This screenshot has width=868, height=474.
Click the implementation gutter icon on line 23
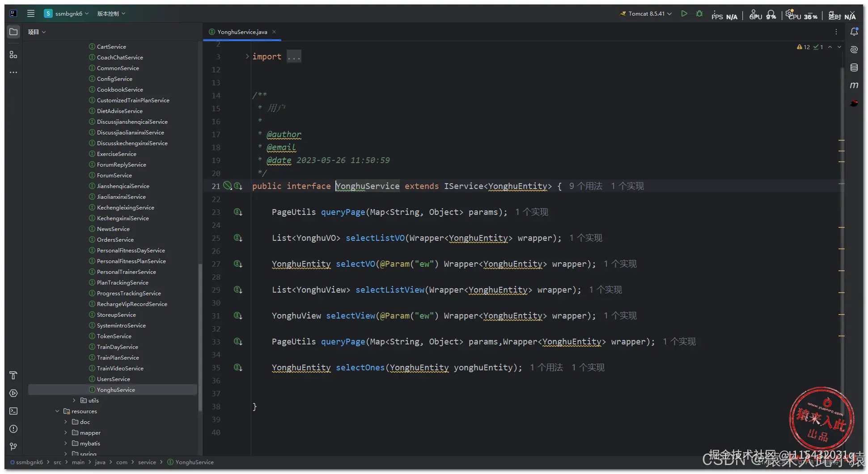238,212
